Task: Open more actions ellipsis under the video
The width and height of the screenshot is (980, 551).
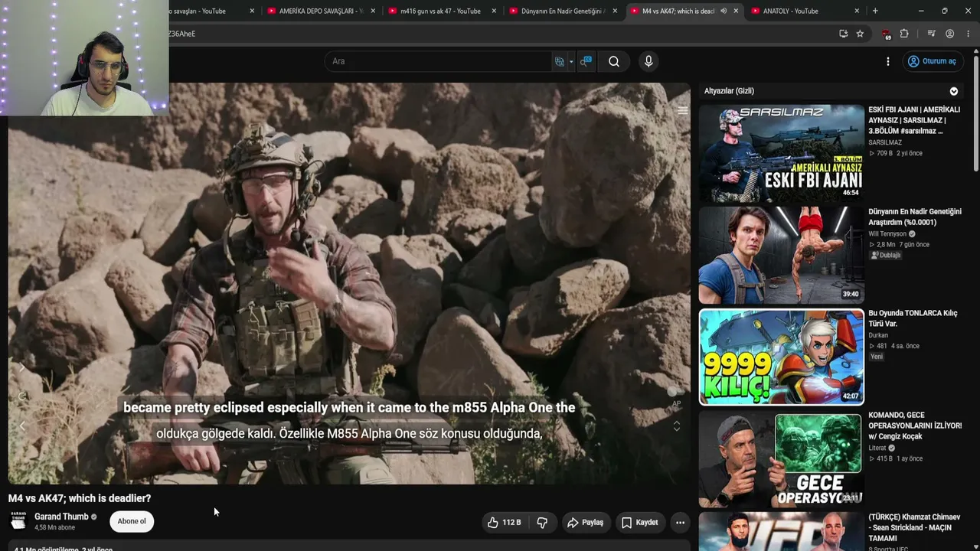Action: coord(680,523)
